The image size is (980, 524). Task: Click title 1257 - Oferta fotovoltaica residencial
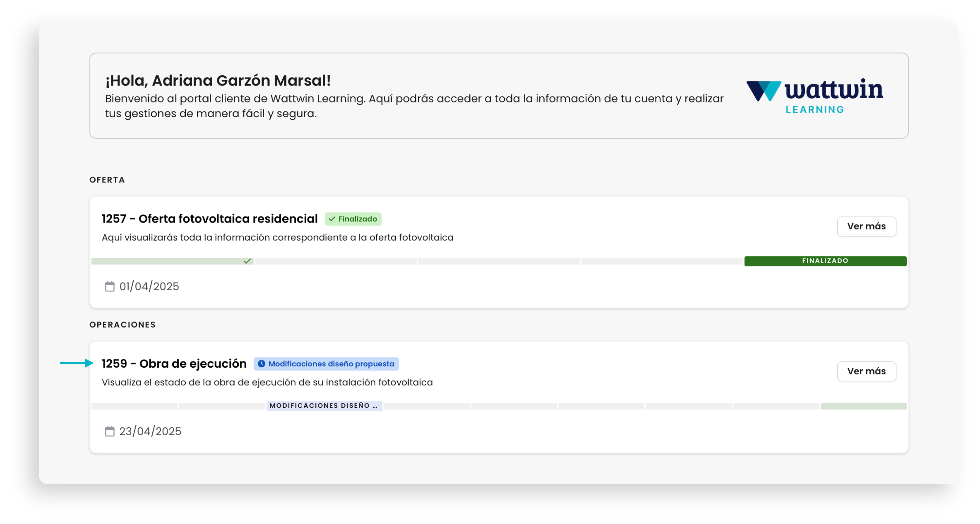210,219
